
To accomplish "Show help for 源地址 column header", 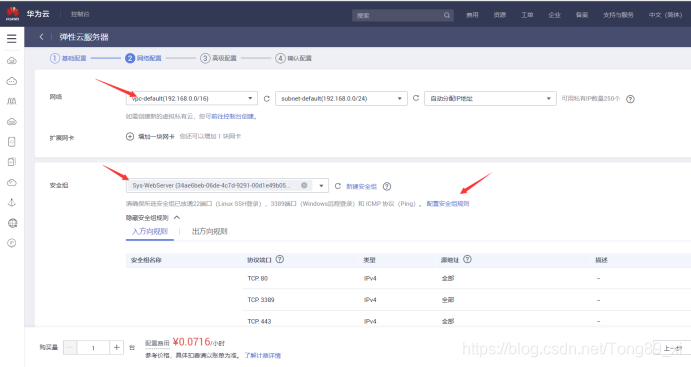I will (x=467, y=259).
